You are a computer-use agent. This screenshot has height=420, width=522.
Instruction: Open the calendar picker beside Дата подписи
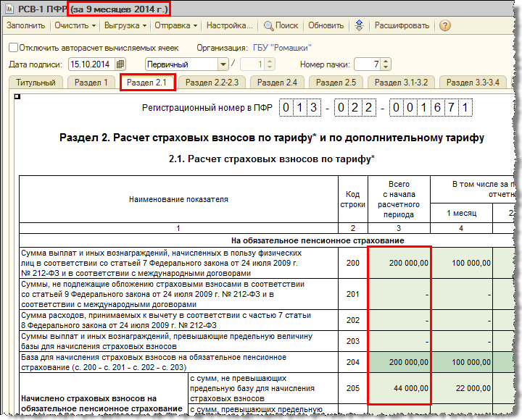click(120, 64)
